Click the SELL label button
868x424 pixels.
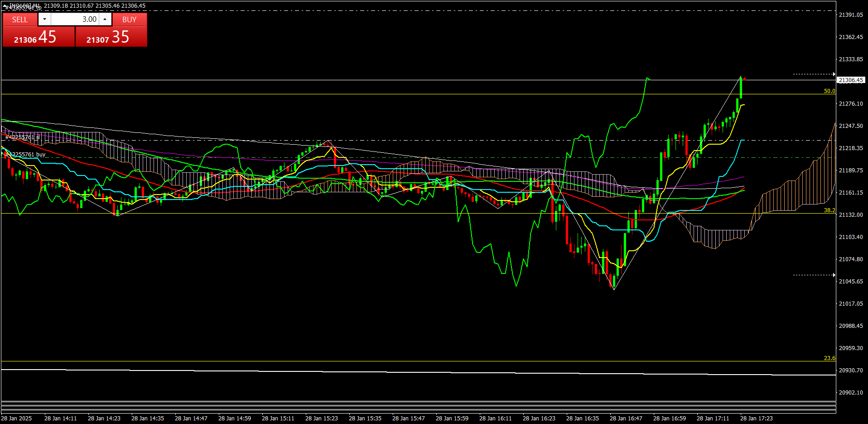[x=20, y=19]
